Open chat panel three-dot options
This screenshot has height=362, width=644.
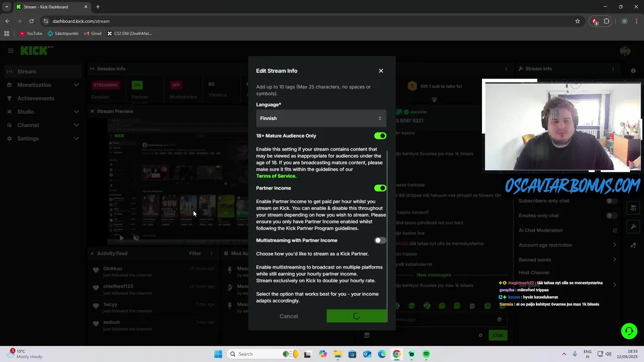pos(506,69)
